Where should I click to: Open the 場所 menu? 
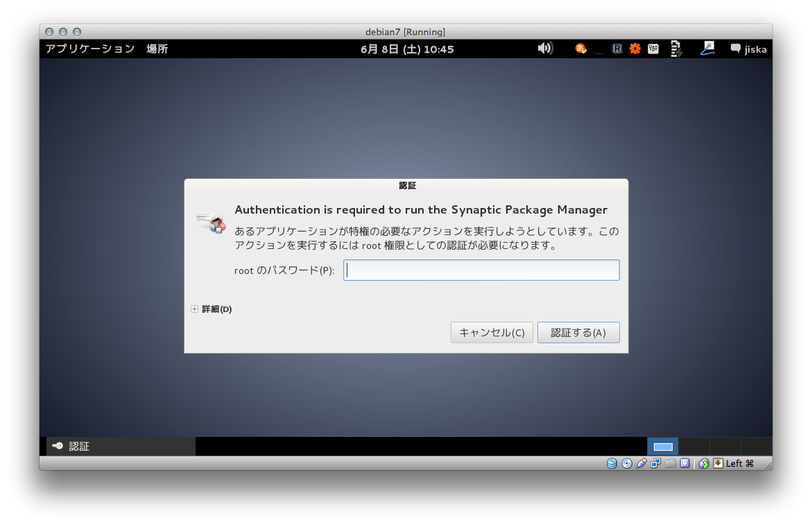(x=157, y=49)
